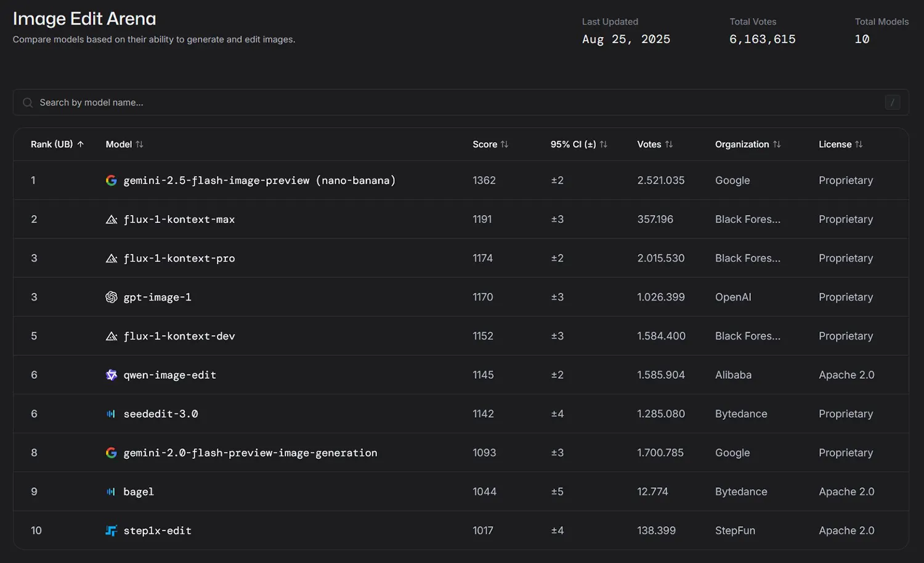Select the flux-1-kontext-dev table row name
The image size is (924, 563).
(179, 336)
